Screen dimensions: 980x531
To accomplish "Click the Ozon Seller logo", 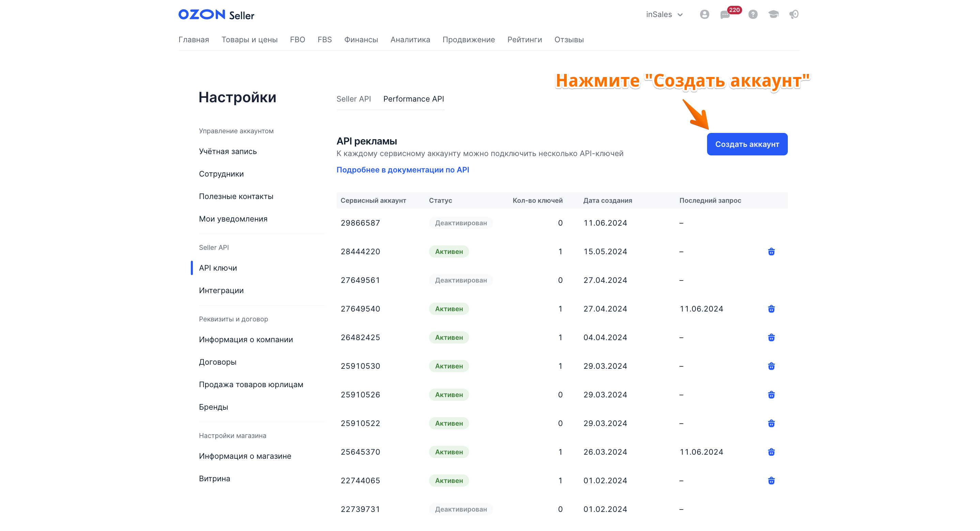I will tap(216, 15).
